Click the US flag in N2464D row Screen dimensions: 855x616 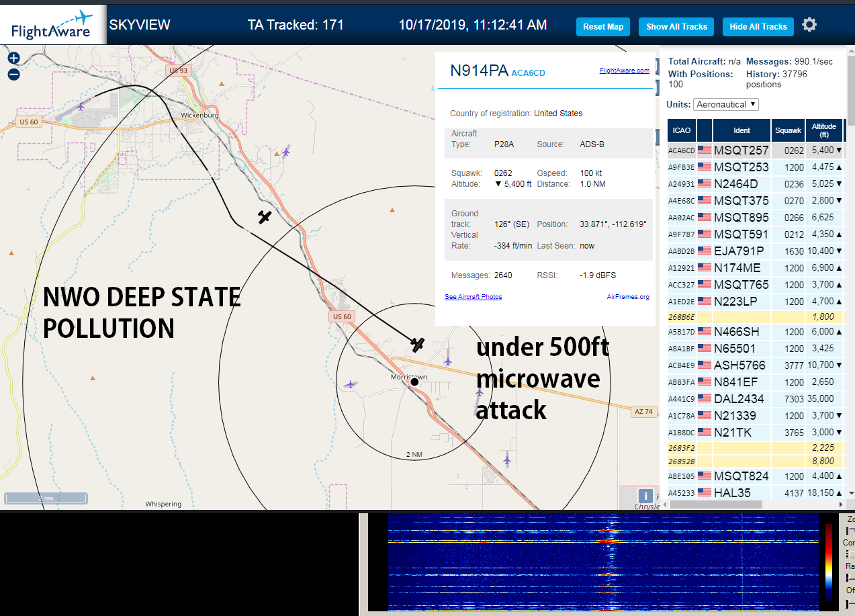(x=705, y=184)
